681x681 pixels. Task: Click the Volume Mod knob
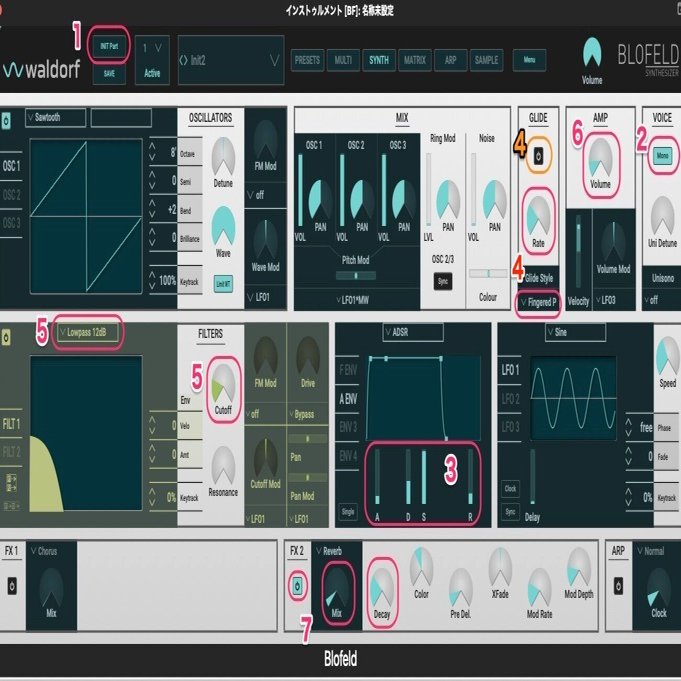[x=613, y=241]
